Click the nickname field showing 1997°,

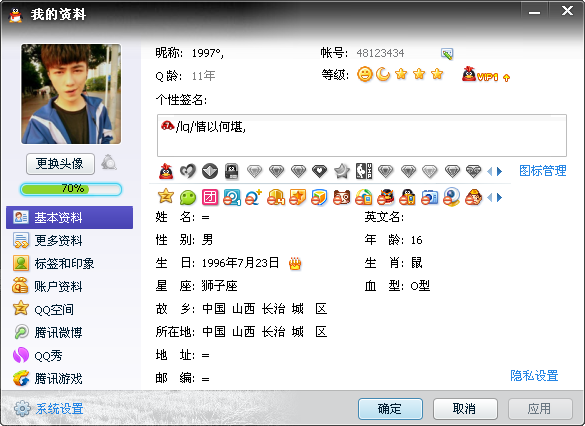coord(207,54)
